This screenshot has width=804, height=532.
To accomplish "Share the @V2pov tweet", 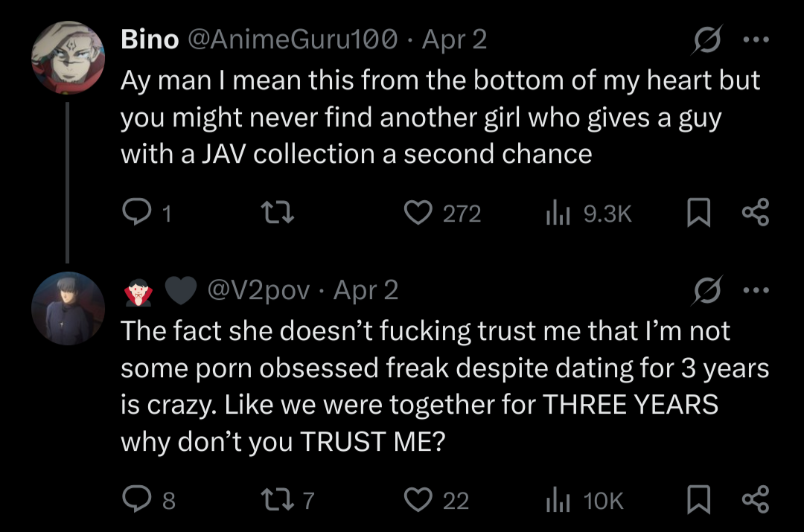I will (x=754, y=499).
